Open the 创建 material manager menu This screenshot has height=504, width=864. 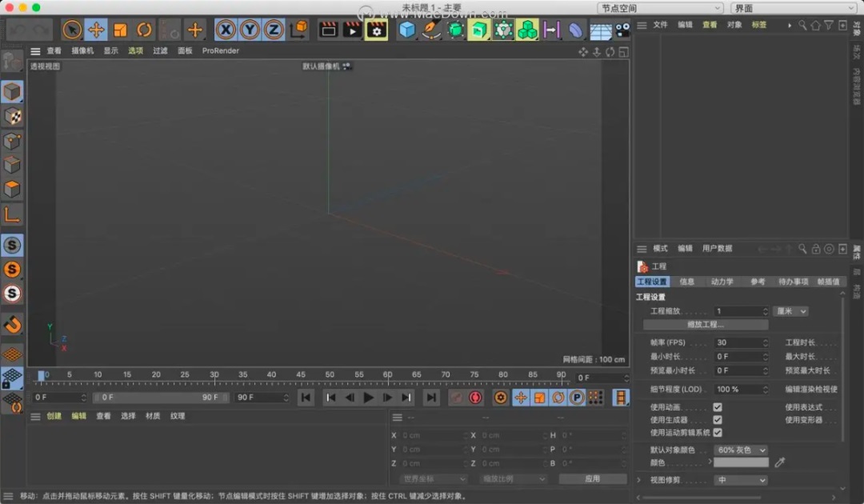coord(54,416)
